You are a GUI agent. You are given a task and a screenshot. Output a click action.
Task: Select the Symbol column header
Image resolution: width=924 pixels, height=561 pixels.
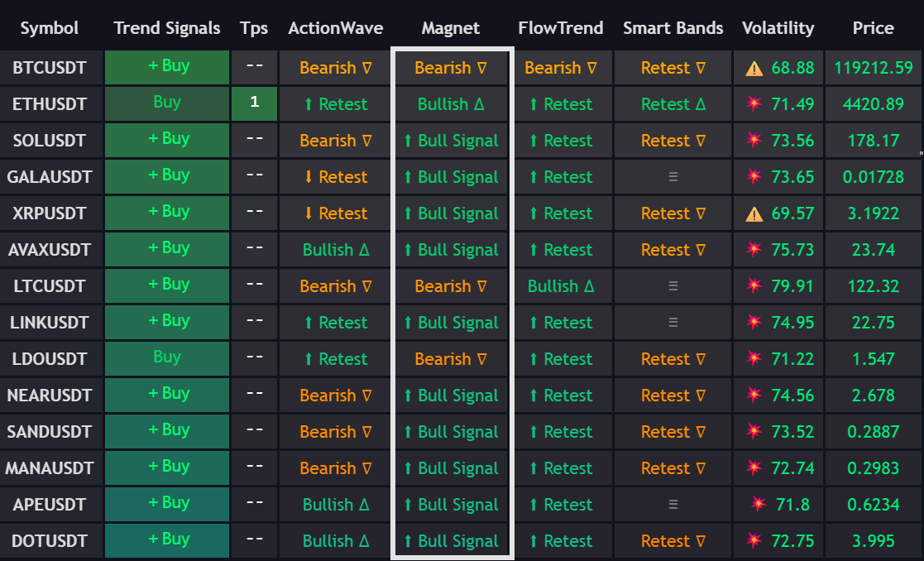pyautogui.click(x=50, y=28)
